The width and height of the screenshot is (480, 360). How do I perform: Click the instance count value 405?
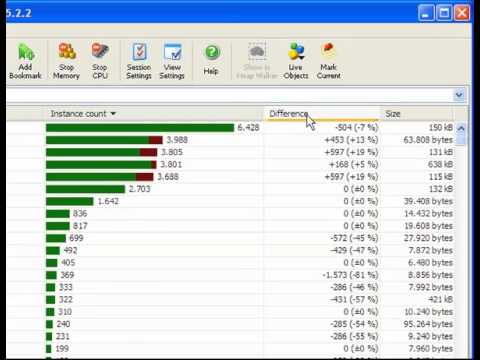[68, 263]
